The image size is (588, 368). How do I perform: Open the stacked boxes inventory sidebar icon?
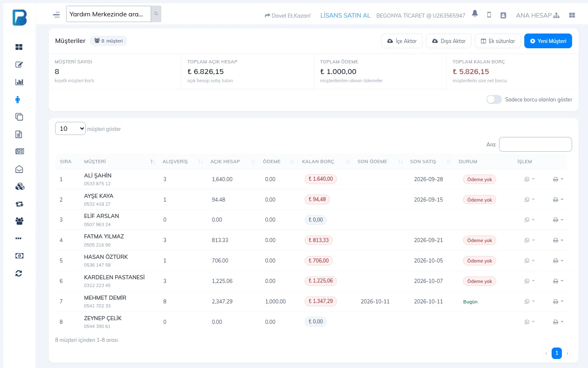20,186
